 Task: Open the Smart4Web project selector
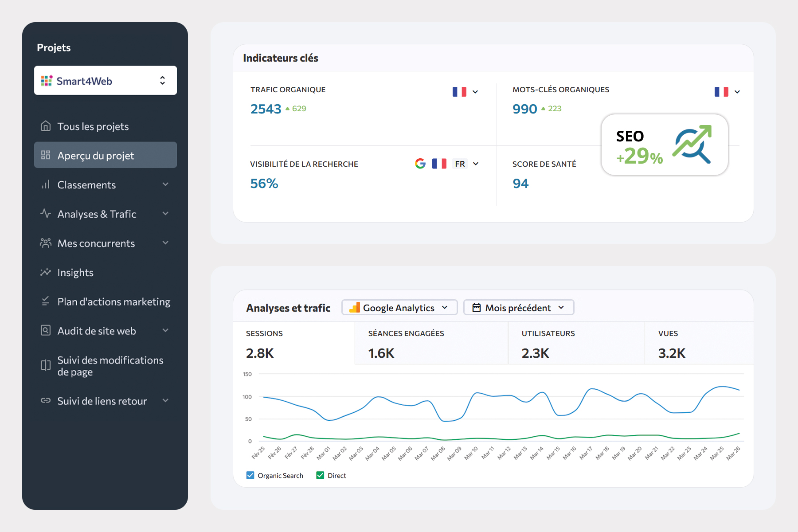click(106, 81)
